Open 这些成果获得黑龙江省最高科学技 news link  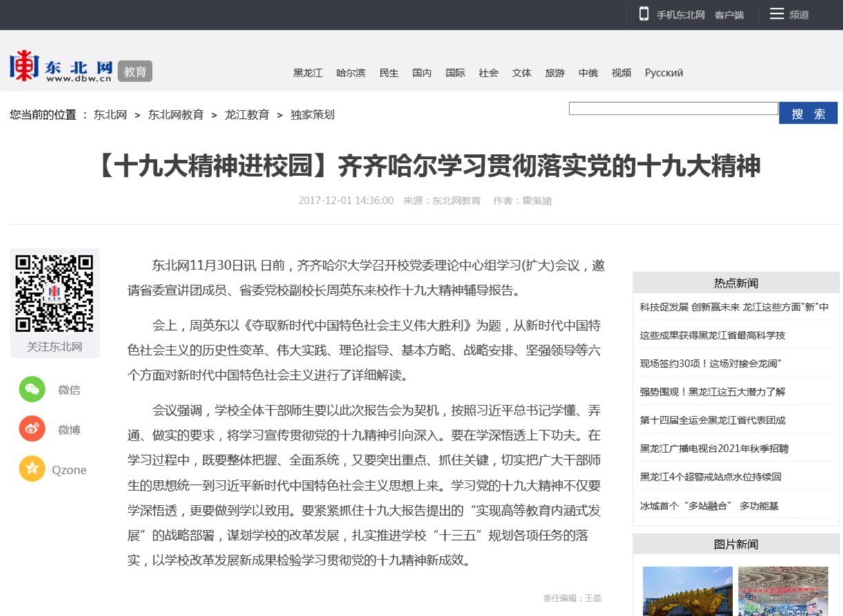tap(712, 335)
